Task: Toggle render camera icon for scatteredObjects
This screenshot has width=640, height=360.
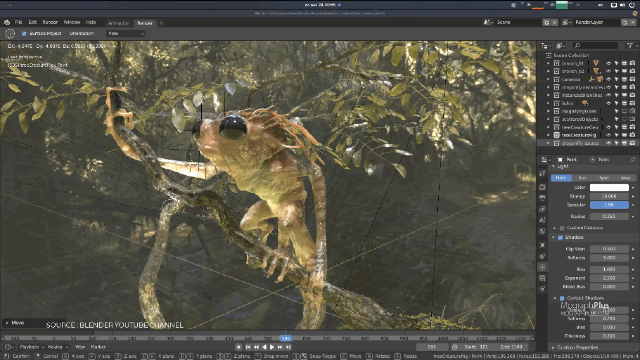Action: click(x=632, y=119)
